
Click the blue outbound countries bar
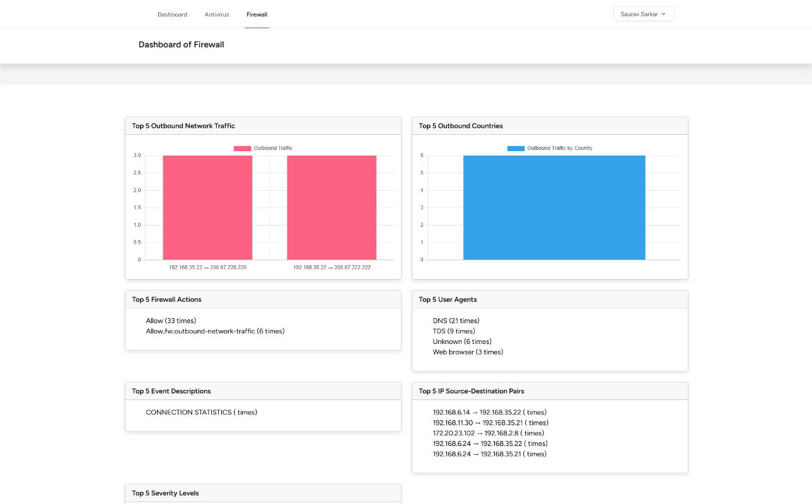click(x=554, y=207)
